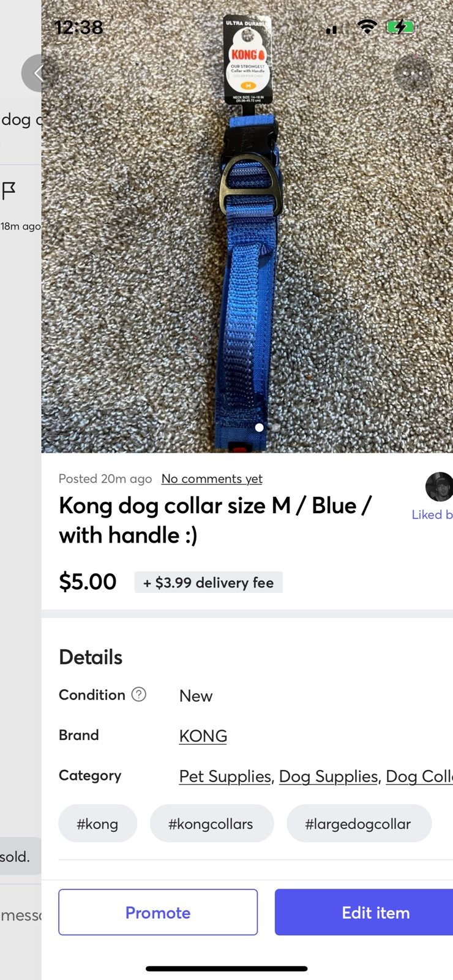The image size is (453, 980).
Task: Open the profile avatar who liked item
Action: pos(439,487)
